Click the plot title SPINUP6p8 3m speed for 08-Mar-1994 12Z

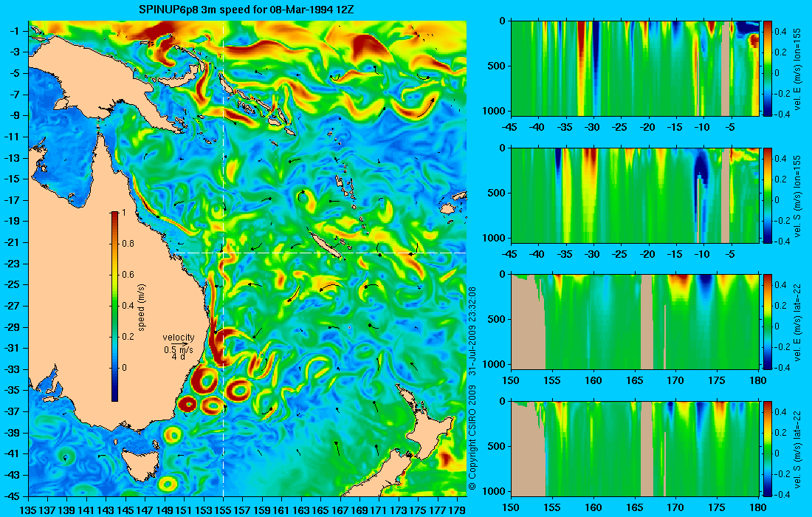coord(247,10)
